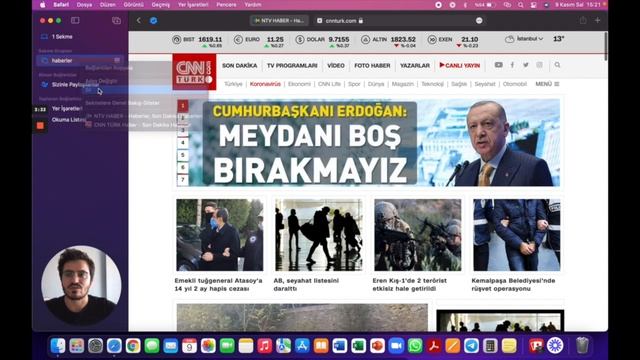Select headline slide number 7
The image size is (640, 360).
coord(183,180)
